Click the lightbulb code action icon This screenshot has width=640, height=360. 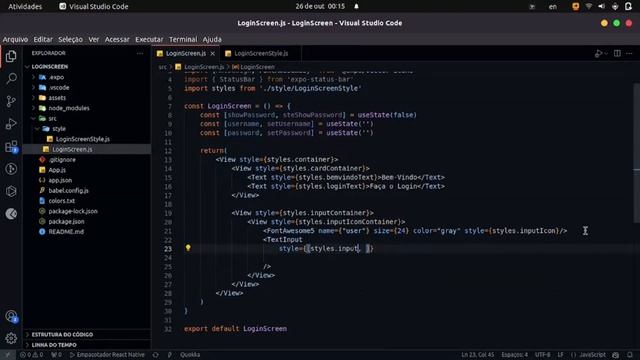[188, 248]
